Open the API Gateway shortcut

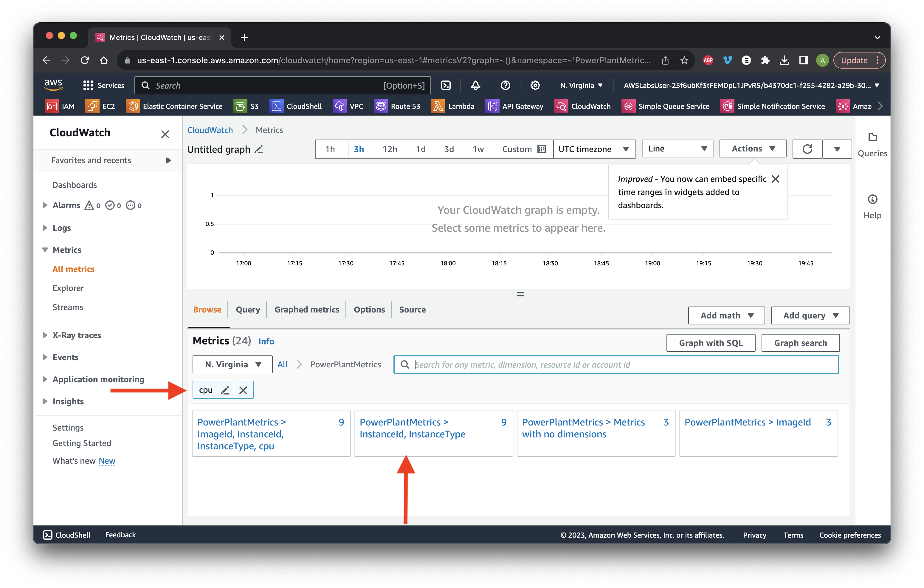click(x=514, y=106)
